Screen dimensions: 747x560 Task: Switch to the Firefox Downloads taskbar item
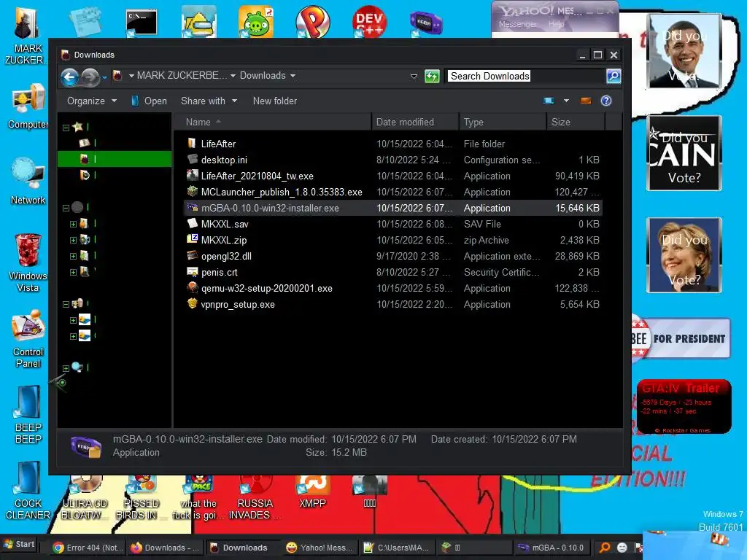click(165, 548)
